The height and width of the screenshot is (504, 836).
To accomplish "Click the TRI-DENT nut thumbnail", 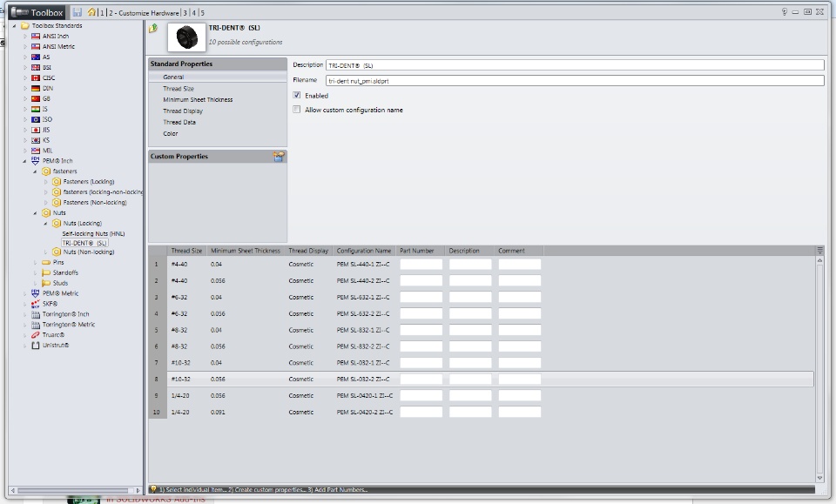I will [x=186, y=37].
